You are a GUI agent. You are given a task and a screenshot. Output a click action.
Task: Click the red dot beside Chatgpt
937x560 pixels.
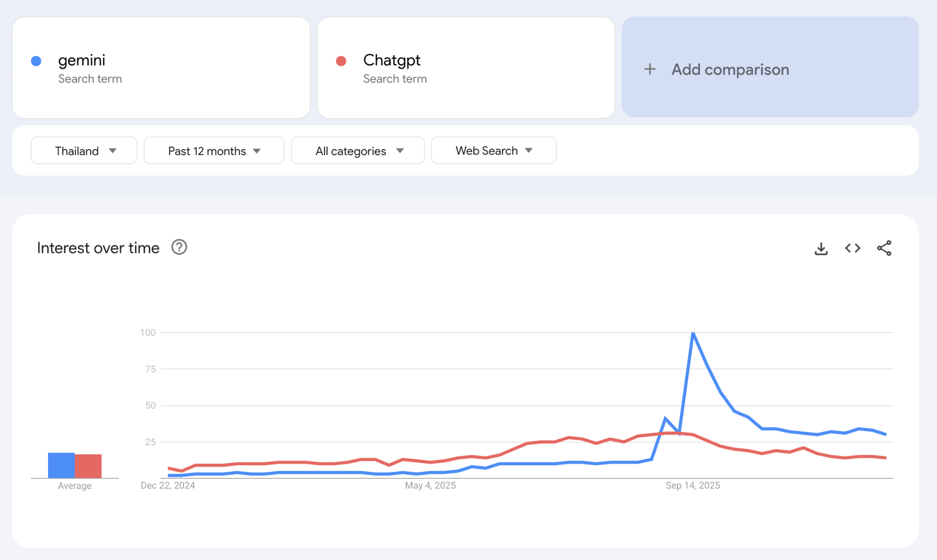pyautogui.click(x=340, y=60)
